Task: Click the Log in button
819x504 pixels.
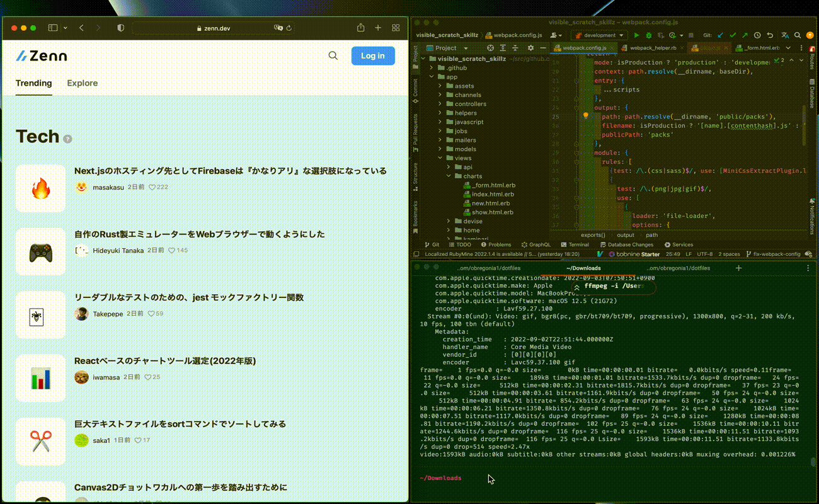Action: point(373,55)
